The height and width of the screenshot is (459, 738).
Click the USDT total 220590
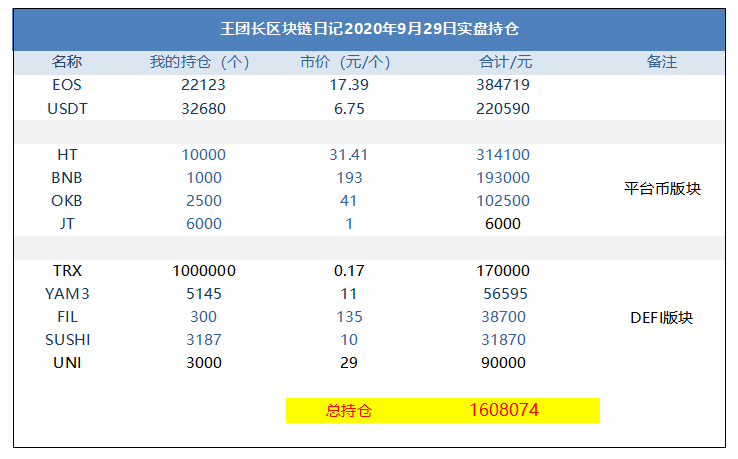tap(503, 109)
